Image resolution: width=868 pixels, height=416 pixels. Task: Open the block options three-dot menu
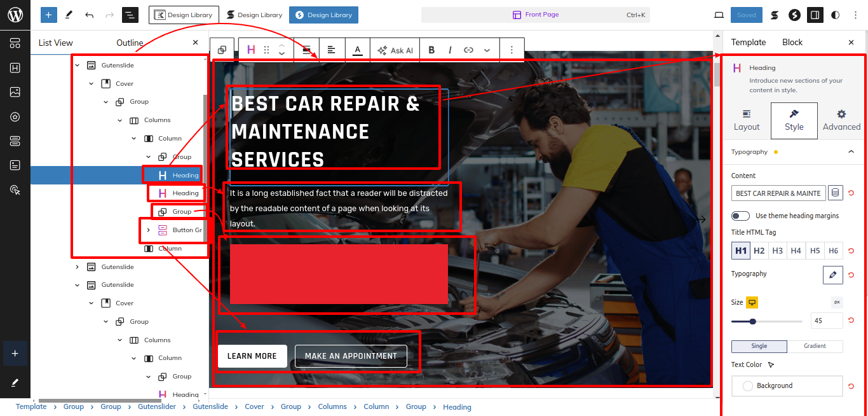[512, 50]
